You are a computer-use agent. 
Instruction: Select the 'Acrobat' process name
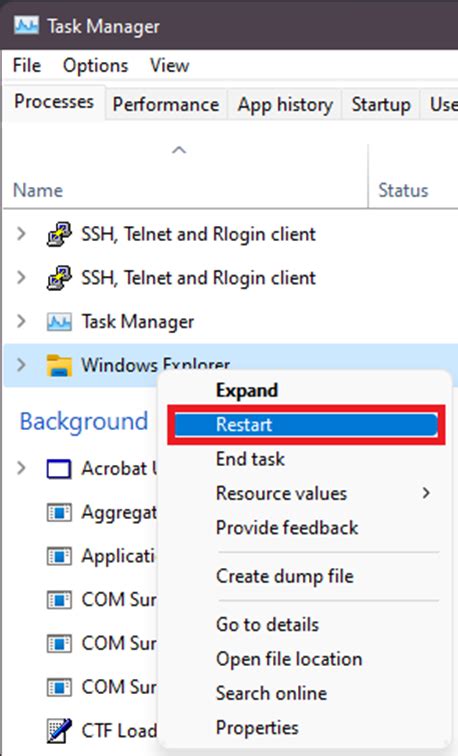(119, 469)
